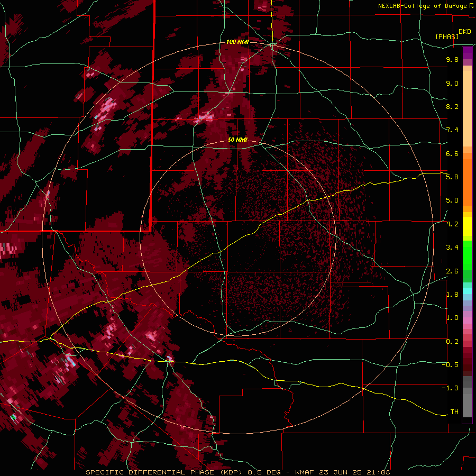This screenshot has width=476, height=476.
Task: Click the 1.0 legend value
Action: [452, 318]
